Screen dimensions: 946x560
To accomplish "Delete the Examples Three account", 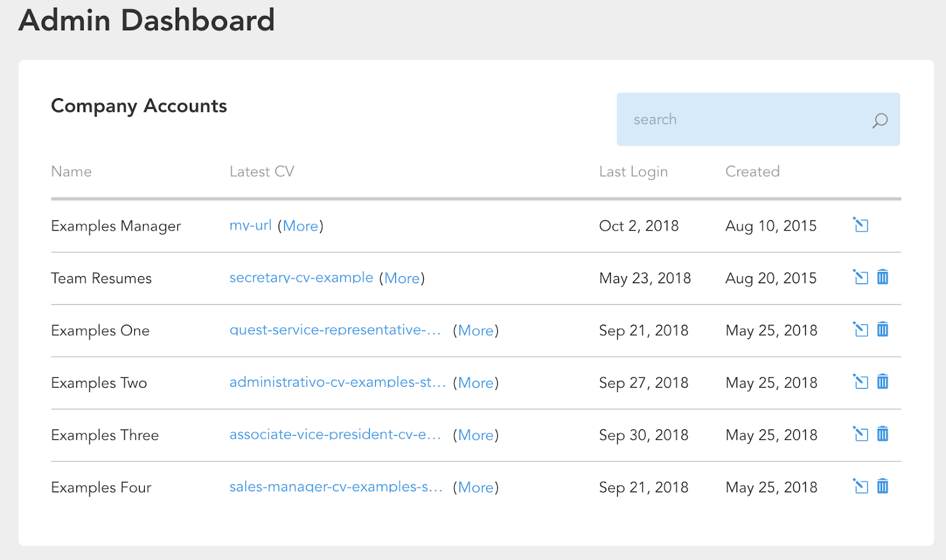I will coord(883,434).
